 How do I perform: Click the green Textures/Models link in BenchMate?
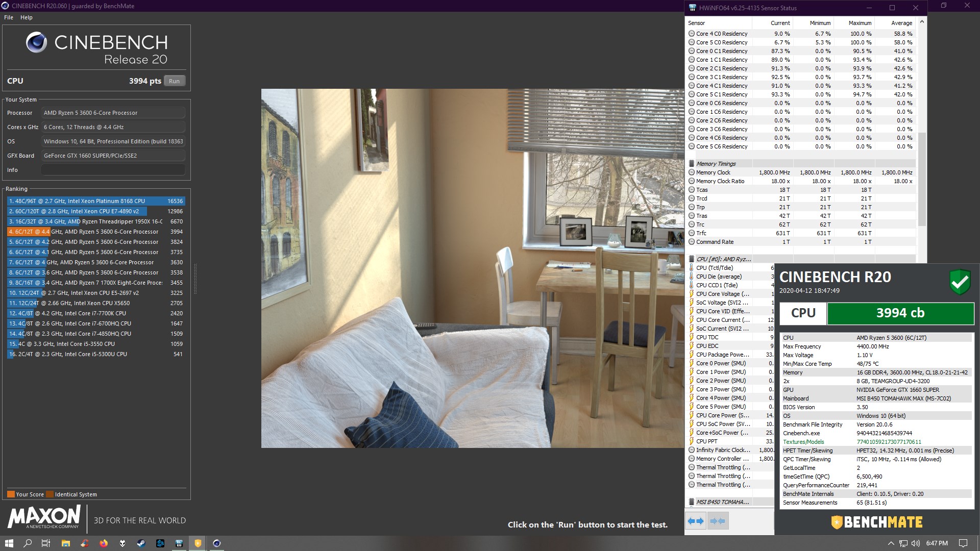pos(803,442)
